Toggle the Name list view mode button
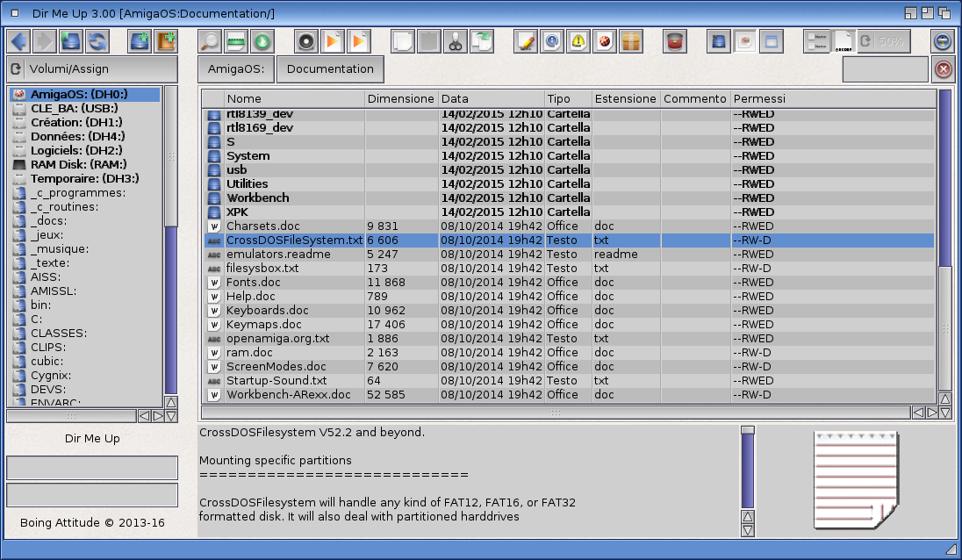This screenshot has height=560, width=962. 815,41
